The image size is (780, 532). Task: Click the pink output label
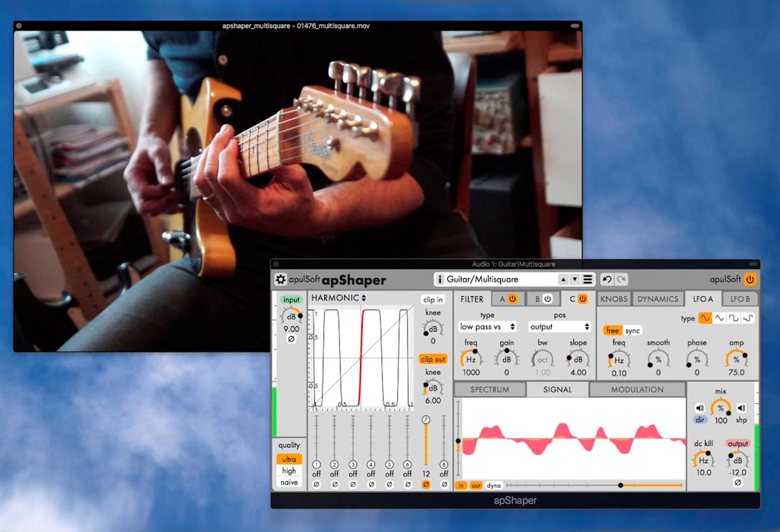pos(738,444)
